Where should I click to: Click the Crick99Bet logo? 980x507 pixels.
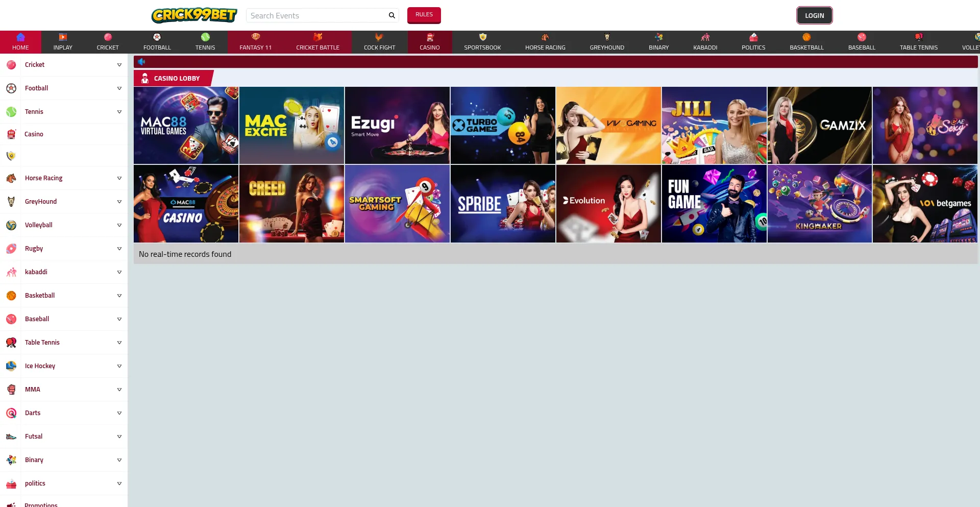click(194, 15)
